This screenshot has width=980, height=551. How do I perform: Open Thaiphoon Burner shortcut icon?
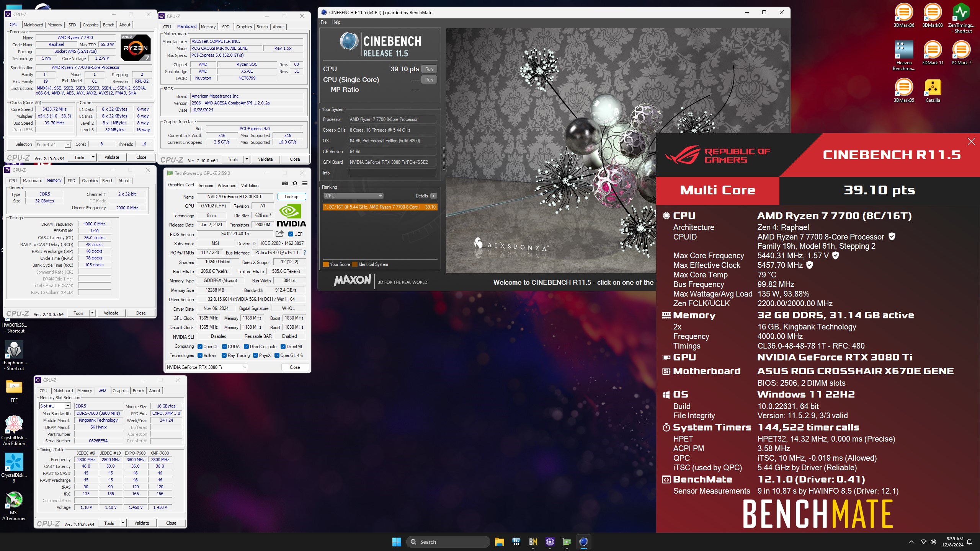[x=14, y=355]
